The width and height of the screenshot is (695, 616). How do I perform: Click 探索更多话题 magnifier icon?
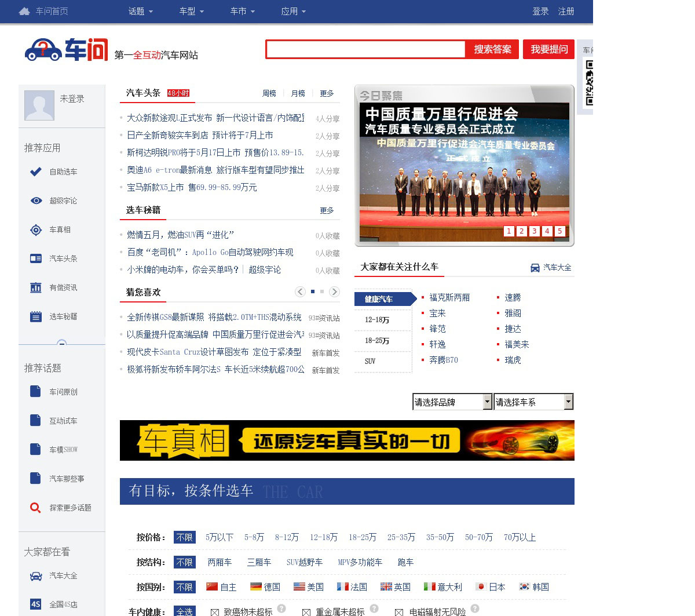coord(35,508)
